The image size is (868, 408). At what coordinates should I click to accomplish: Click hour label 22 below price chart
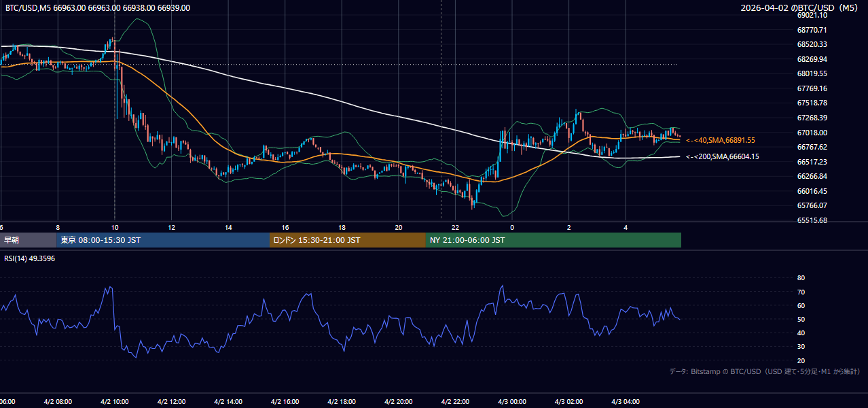(x=455, y=228)
